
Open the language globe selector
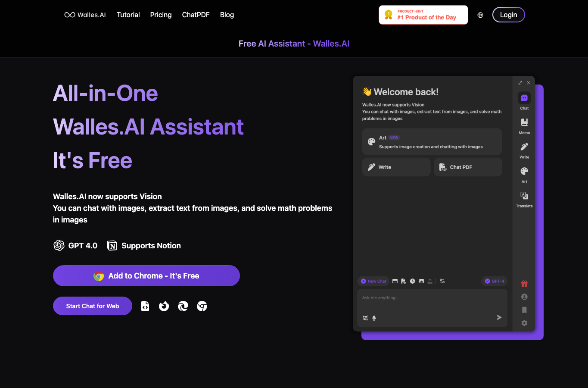point(480,15)
